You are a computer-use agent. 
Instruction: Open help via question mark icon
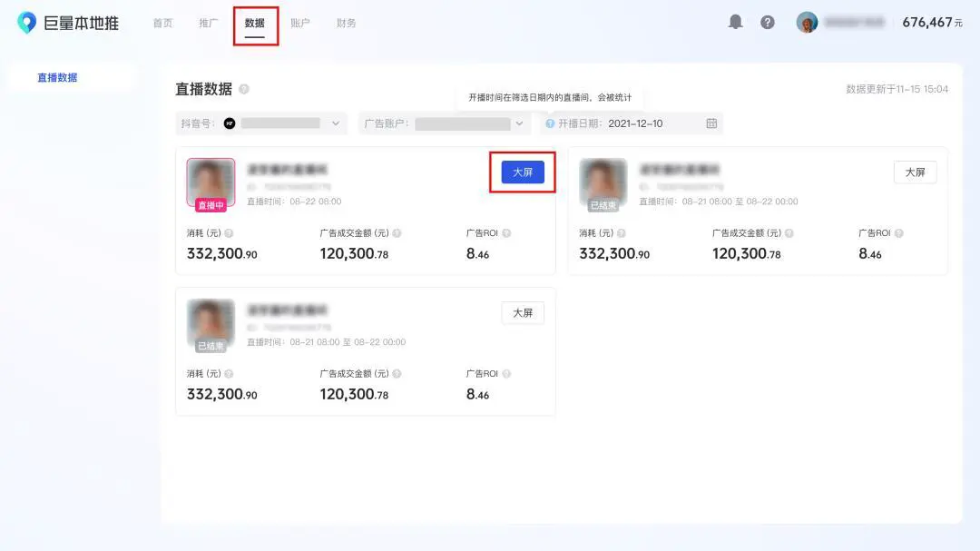coord(768,22)
